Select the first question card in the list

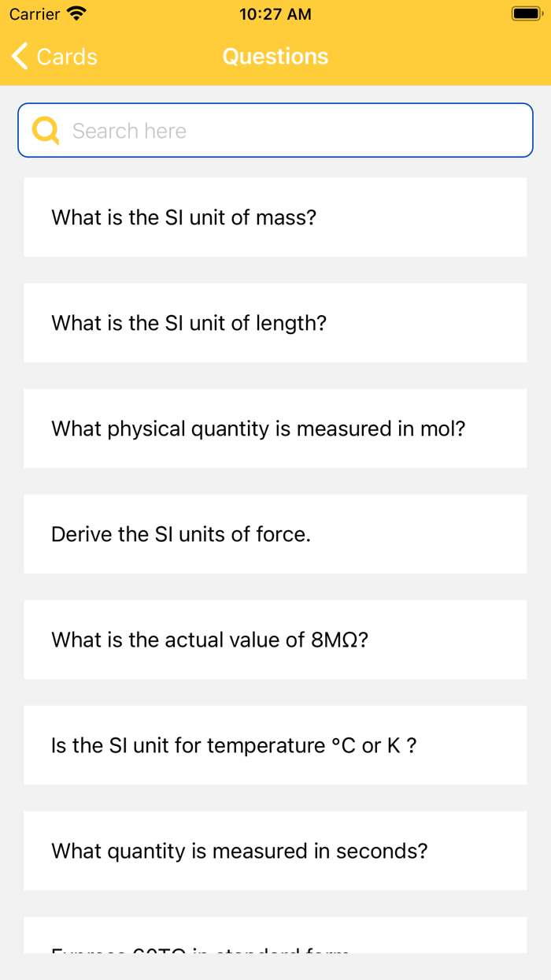[275, 217]
